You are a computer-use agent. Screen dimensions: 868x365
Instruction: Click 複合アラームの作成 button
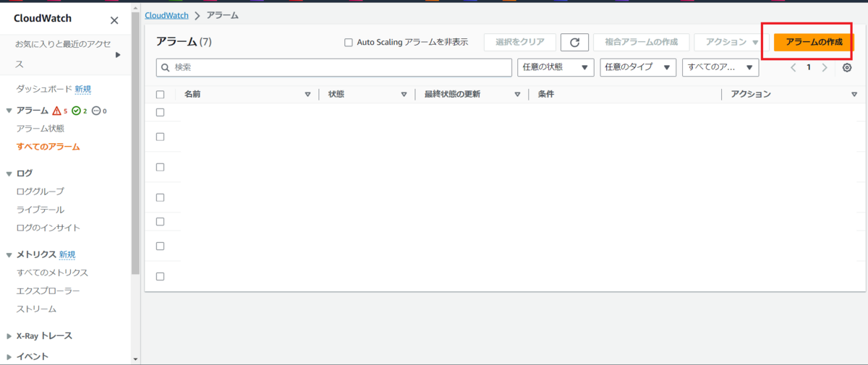(x=641, y=42)
